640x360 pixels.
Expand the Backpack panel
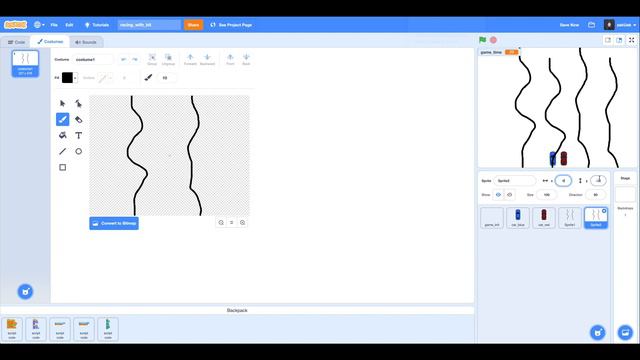(237, 311)
